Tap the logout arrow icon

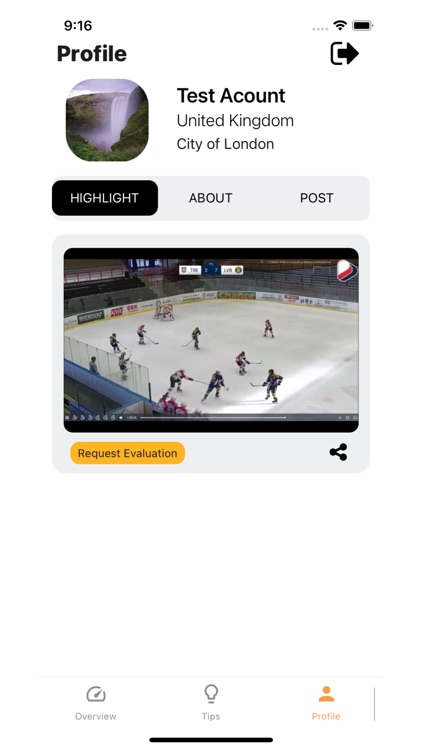344,53
